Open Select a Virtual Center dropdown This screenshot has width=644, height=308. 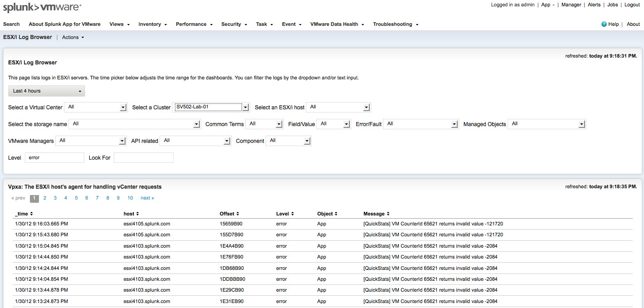coord(96,108)
